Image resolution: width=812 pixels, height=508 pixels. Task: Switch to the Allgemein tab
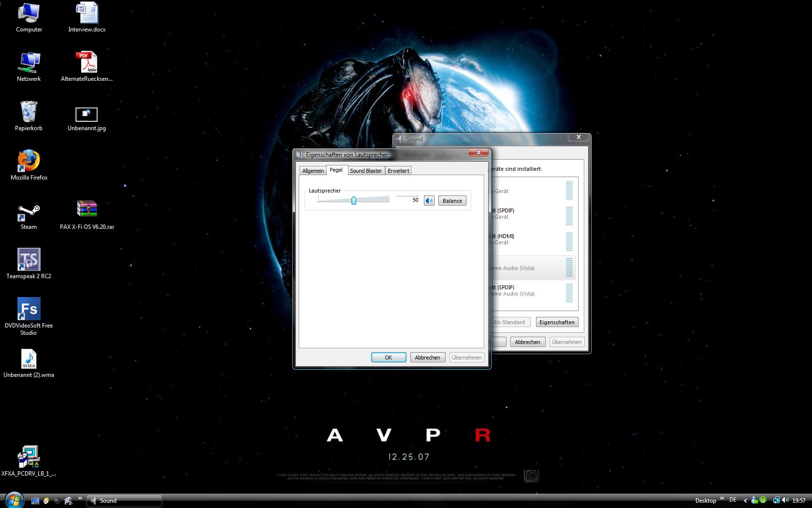[x=313, y=171]
